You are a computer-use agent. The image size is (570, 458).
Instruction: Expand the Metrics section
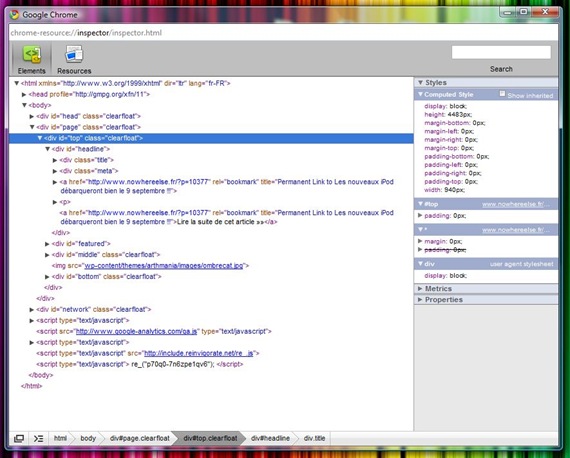click(x=420, y=289)
